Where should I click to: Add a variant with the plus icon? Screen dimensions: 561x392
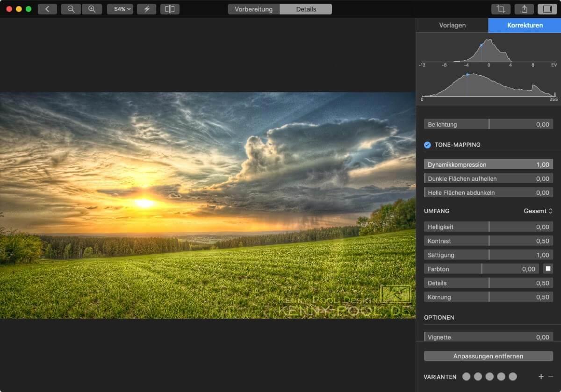pyautogui.click(x=541, y=377)
